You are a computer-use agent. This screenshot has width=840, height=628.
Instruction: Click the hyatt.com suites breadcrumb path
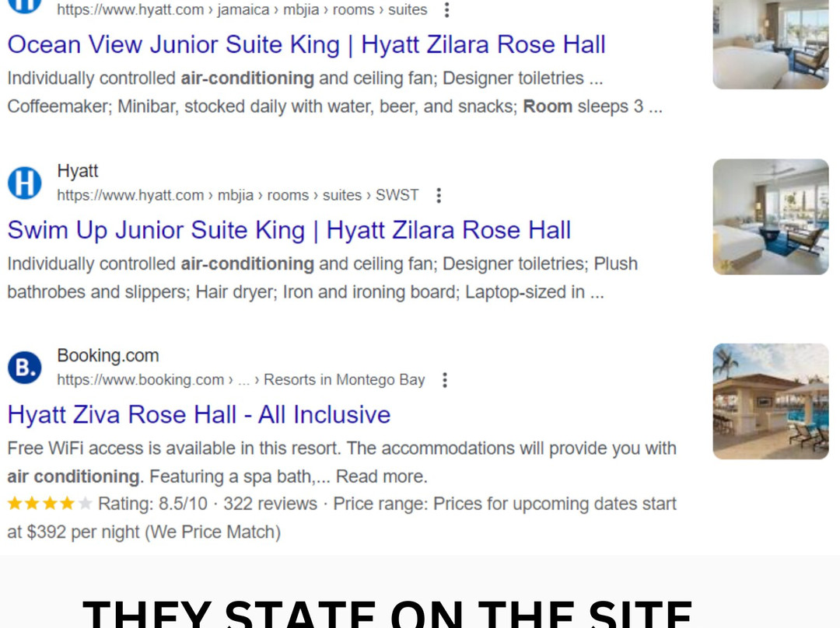pyautogui.click(x=243, y=9)
